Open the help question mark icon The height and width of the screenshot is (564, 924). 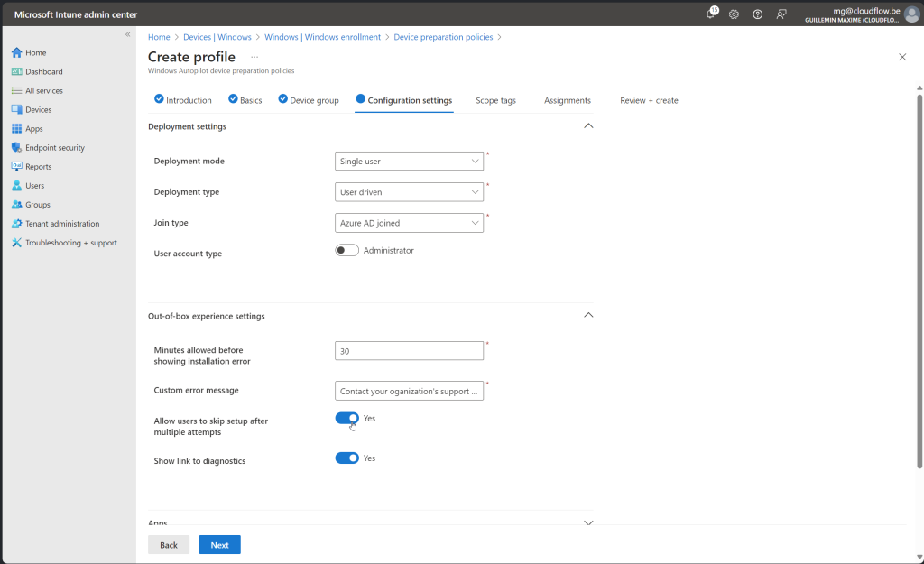(x=758, y=14)
